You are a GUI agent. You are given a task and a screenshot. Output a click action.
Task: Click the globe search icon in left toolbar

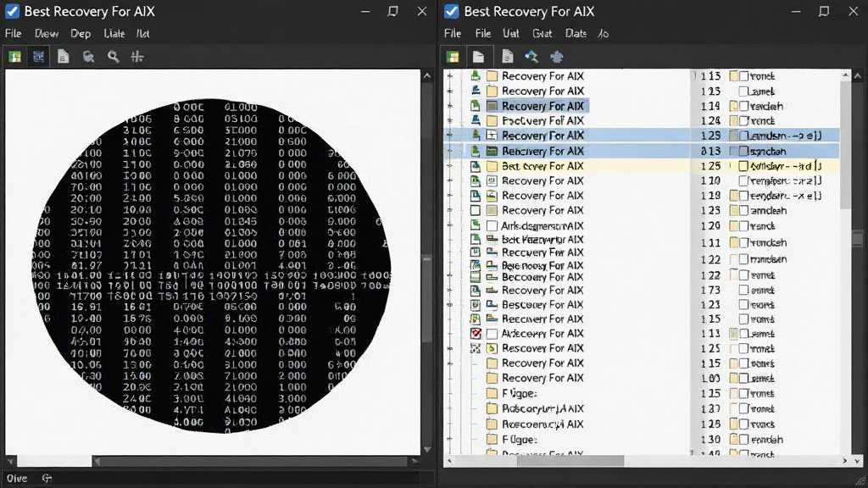tap(88, 57)
